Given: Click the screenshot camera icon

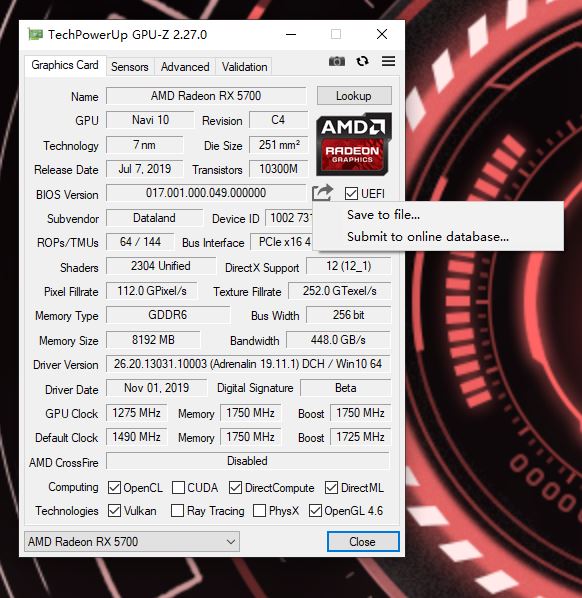Looking at the screenshot, I should 337,61.
